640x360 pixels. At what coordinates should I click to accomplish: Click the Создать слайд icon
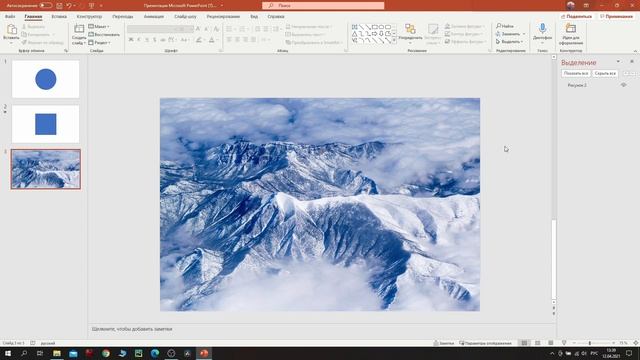click(x=79, y=29)
